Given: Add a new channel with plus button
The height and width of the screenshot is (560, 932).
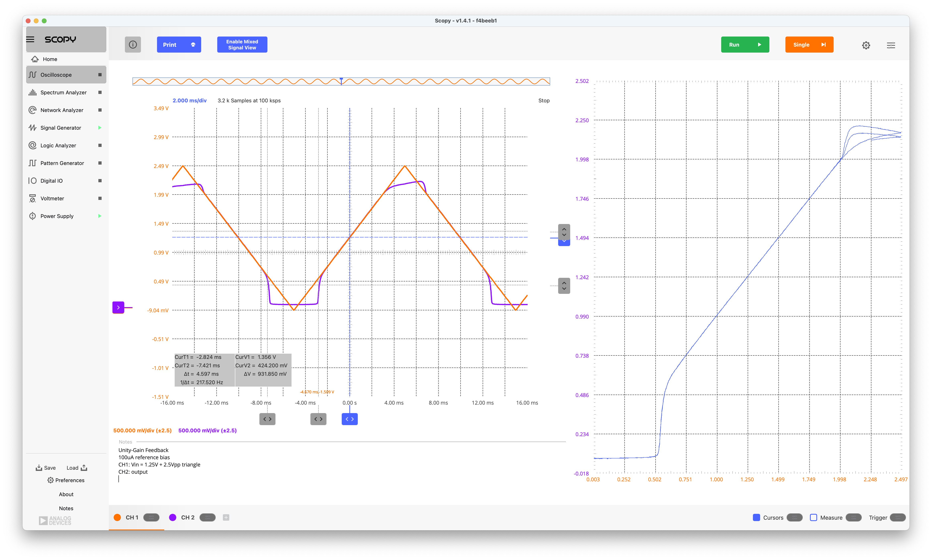Looking at the screenshot, I should coord(226,518).
